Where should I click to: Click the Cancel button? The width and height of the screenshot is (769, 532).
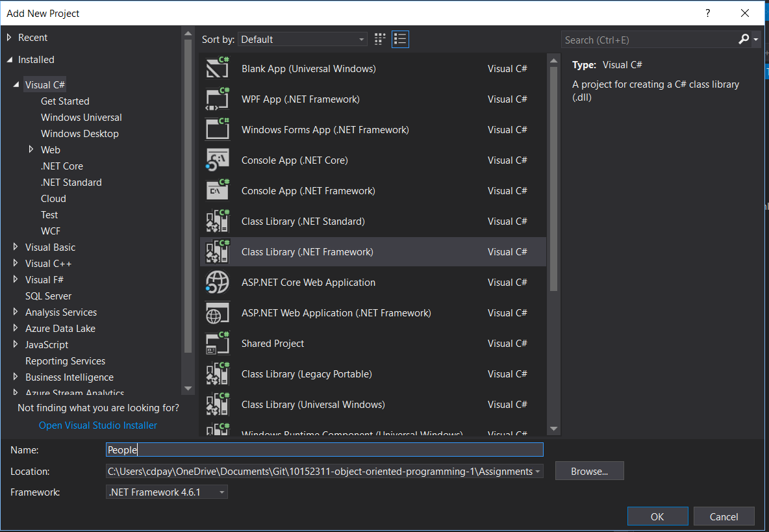[x=724, y=516]
